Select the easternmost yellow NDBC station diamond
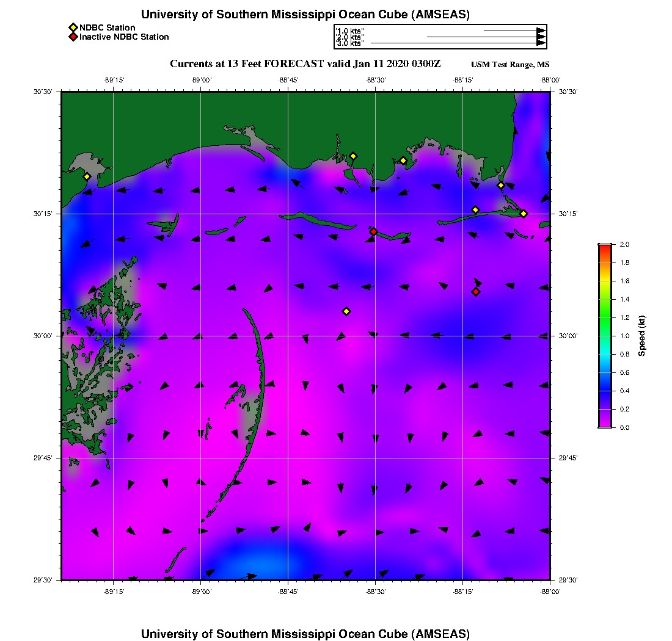Image resolution: width=672 pixels, height=641 pixels. coord(524,213)
